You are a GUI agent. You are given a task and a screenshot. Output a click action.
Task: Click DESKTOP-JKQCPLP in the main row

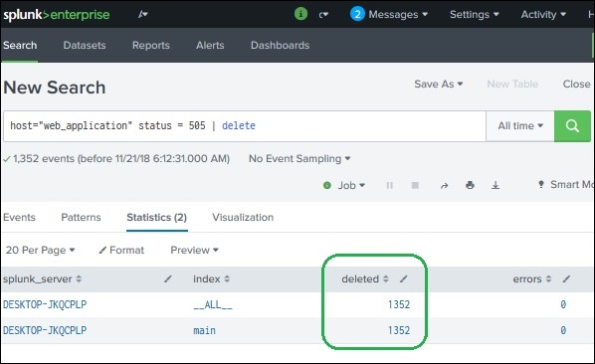point(45,330)
